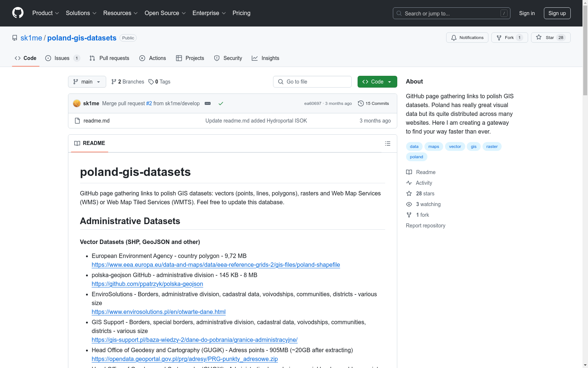Image resolution: width=588 pixels, height=368 pixels.
Task: Focus the Go to file input
Action: click(x=312, y=82)
